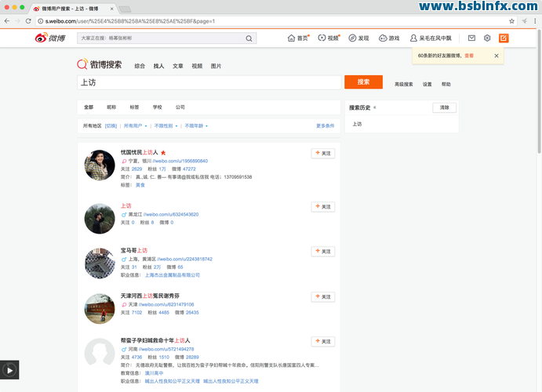Image resolution: width=542 pixels, height=392 pixels.
Task: Dismiss the new-posts notification with X
Action: pos(497,56)
